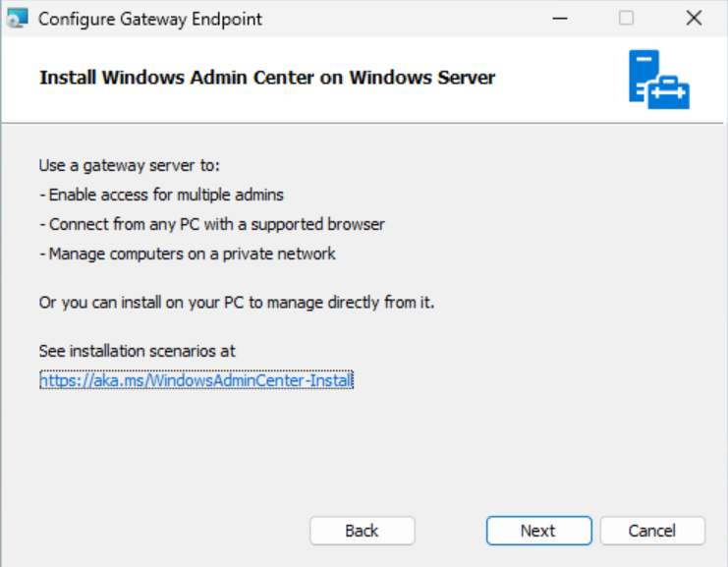
Task: Click the separator line below the header banner
Action: coord(363,123)
